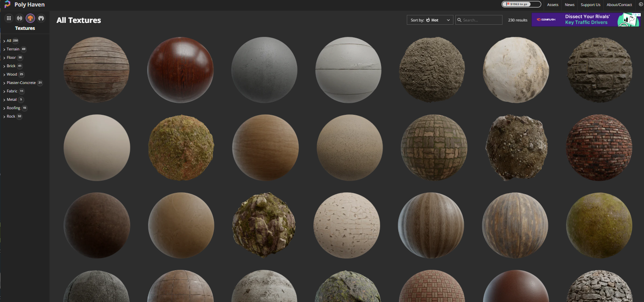This screenshot has width=644, height=302.
Task: Open the red brick wall texture thumbnail
Action: point(599,147)
